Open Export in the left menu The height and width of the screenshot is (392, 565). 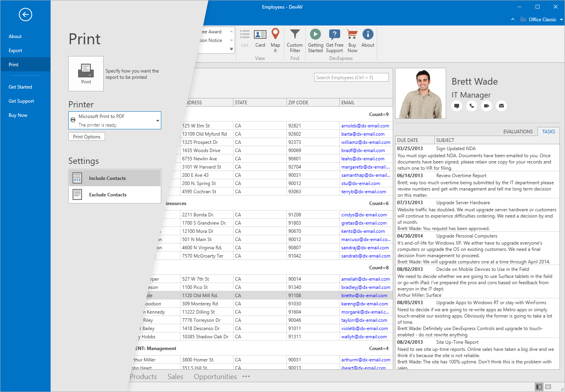(15, 51)
